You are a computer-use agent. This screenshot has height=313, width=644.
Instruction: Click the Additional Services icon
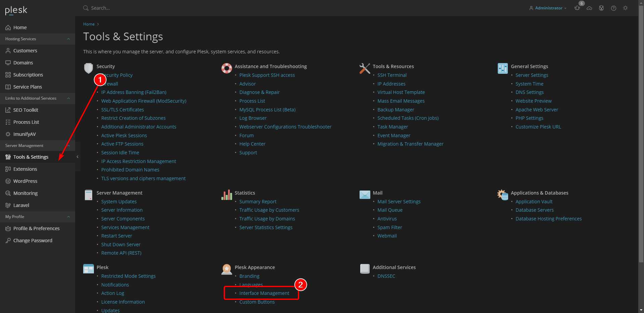pos(365,269)
